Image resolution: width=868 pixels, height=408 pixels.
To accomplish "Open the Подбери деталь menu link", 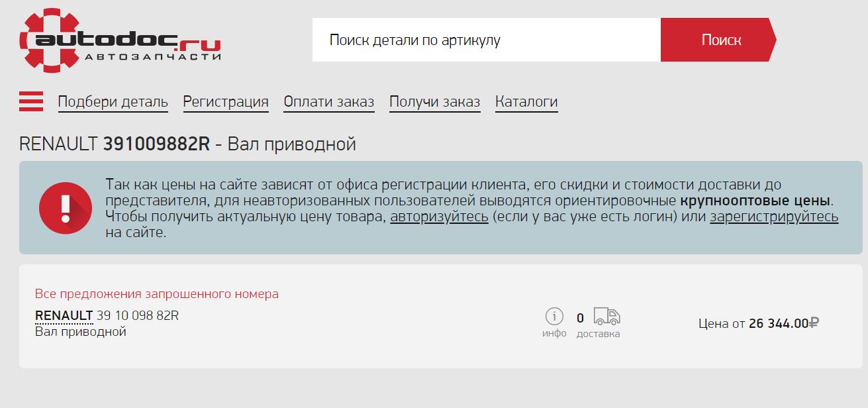I will pyautogui.click(x=113, y=102).
